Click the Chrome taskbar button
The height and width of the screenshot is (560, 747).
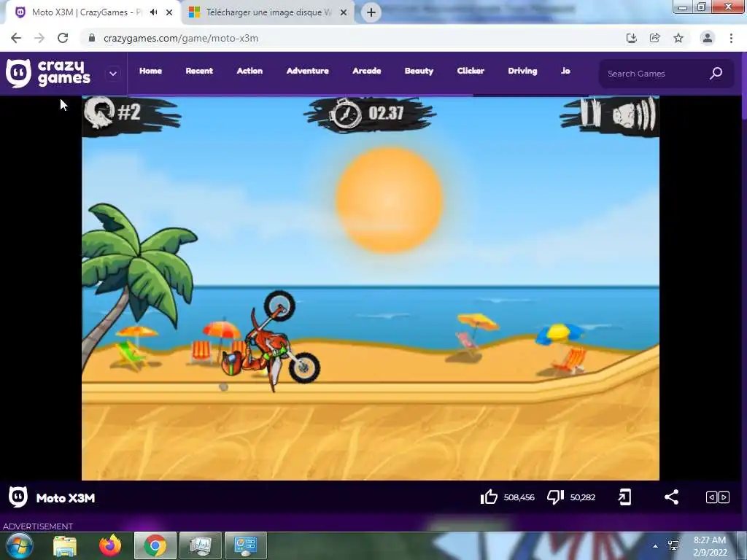(155, 545)
